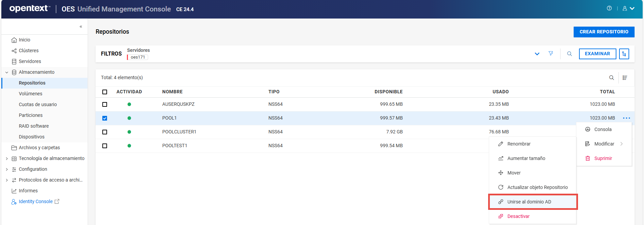Screen dimensions: 644x225
Task: Remove the oes171 server filter tag
Action: click(138, 57)
